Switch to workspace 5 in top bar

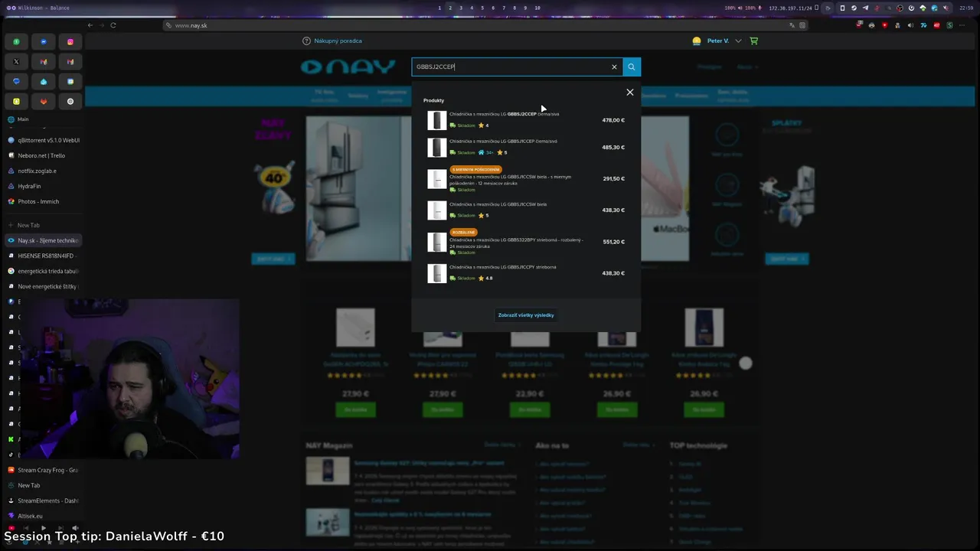coord(482,8)
